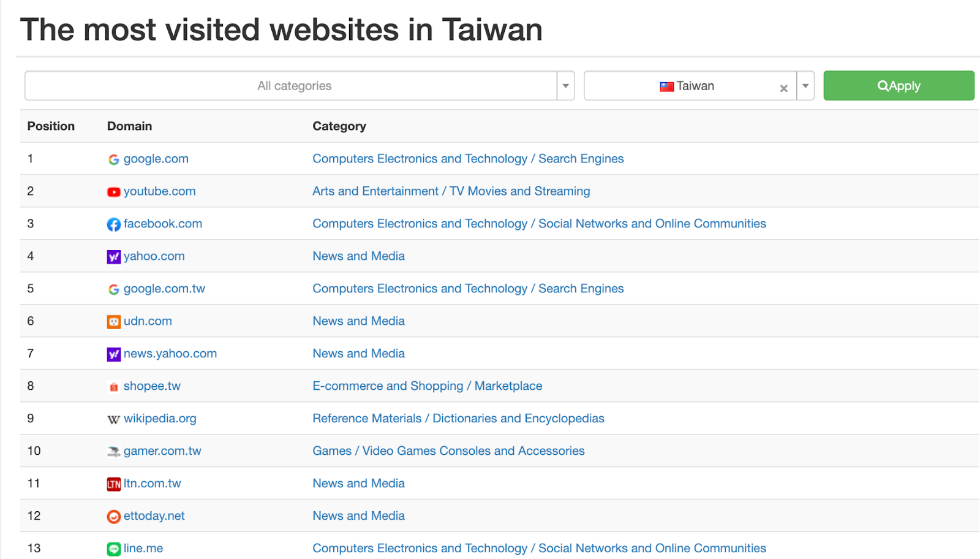Open line.me's Social Networks category link
Viewport: 980px width, 559px height.
[x=539, y=549]
